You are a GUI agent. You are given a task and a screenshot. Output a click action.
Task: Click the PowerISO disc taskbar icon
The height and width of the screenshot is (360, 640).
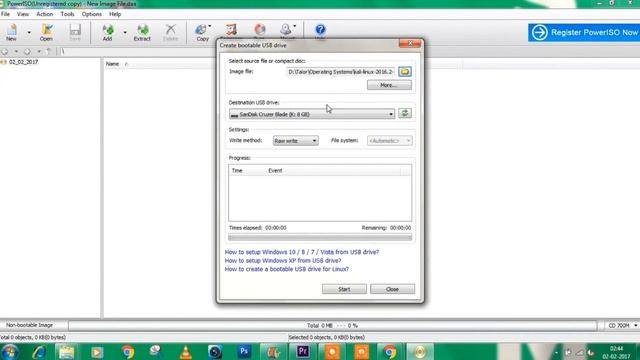click(420, 352)
